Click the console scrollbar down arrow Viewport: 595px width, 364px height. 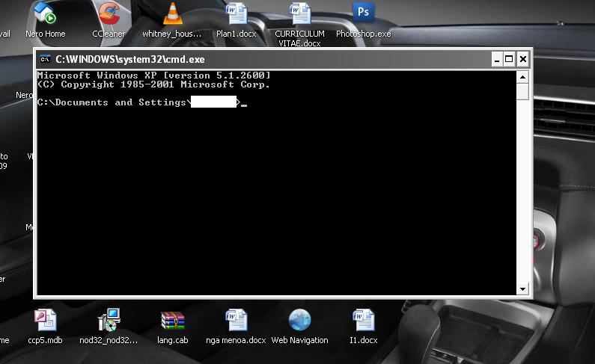tap(522, 289)
